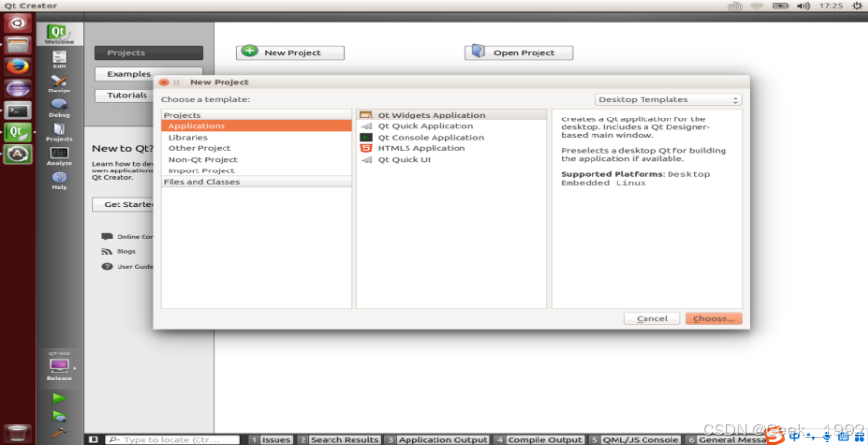Screen dimensions: 868x445
Task: Select the Qt Quick Application template
Action: [x=451, y=125]
